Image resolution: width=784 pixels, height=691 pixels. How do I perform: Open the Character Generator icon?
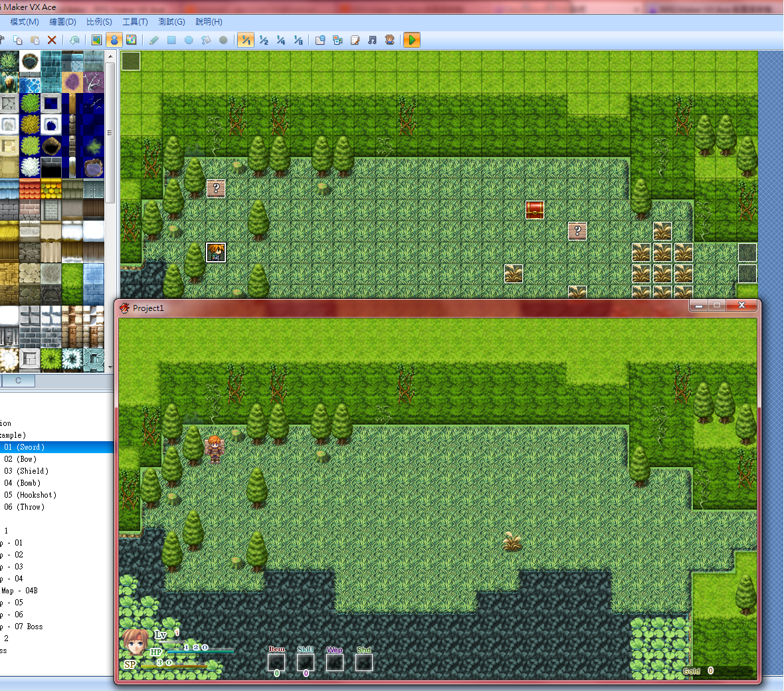pyautogui.click(x=389, y=40)
